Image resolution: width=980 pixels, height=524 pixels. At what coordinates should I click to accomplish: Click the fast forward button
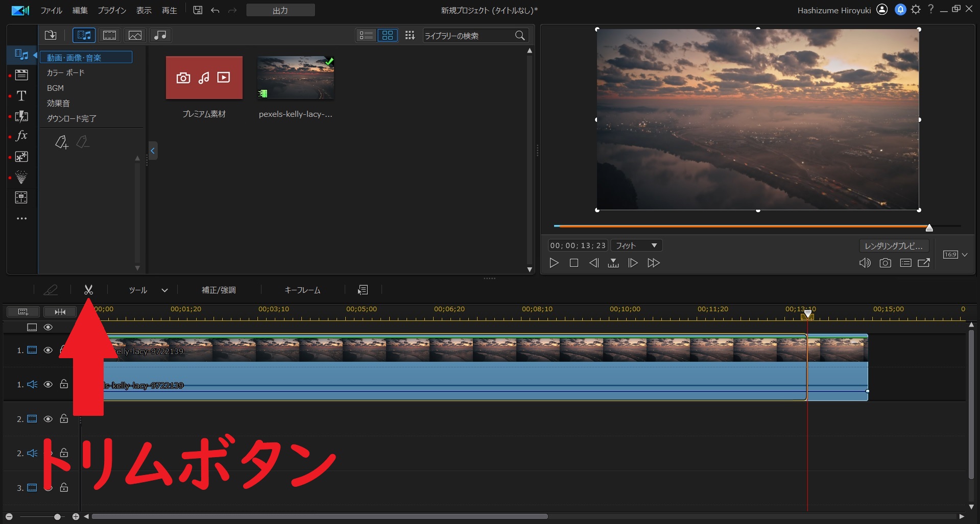[654, 263]
